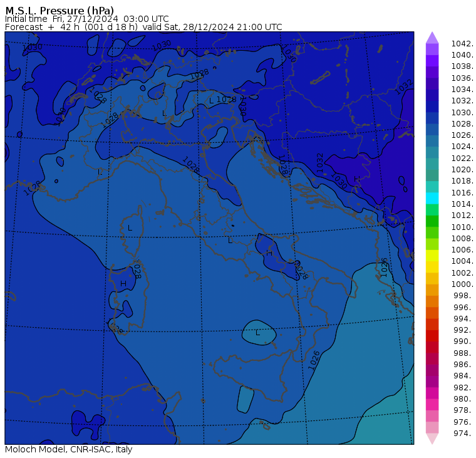Click the '1028.' legend value
This screenshot has height=458, width=476.
462,124
